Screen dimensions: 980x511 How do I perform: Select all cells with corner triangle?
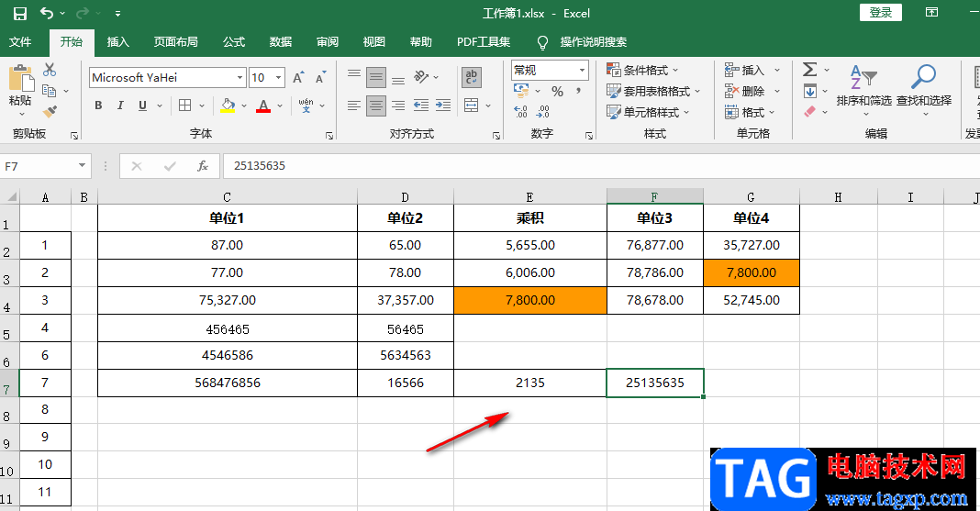click(x=11, y=196)
